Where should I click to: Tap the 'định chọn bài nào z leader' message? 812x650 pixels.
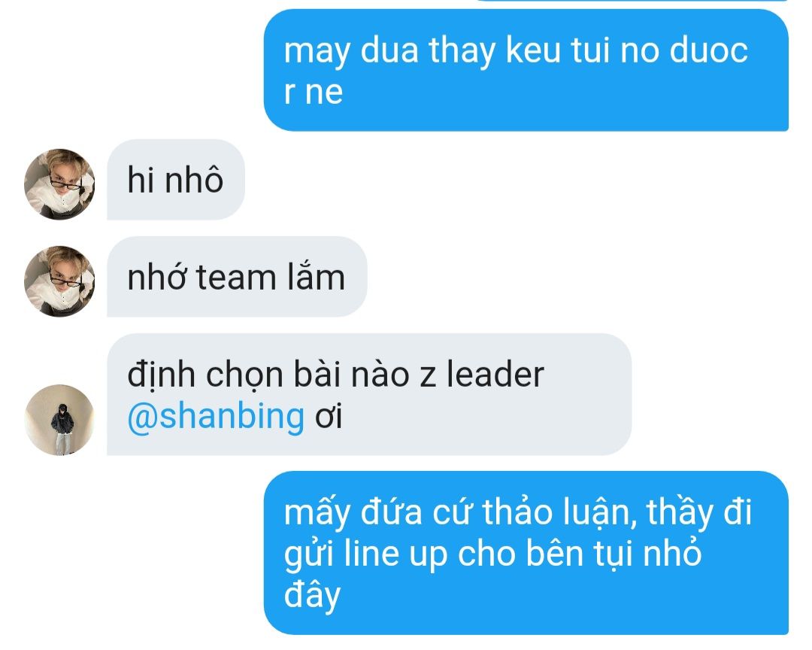[368, 394]
